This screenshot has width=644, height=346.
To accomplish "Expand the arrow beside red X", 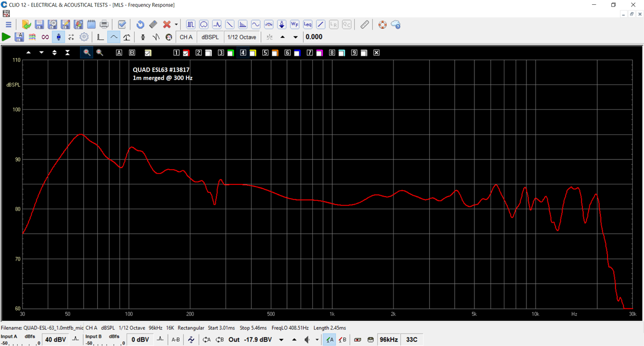I will point(176,25).
